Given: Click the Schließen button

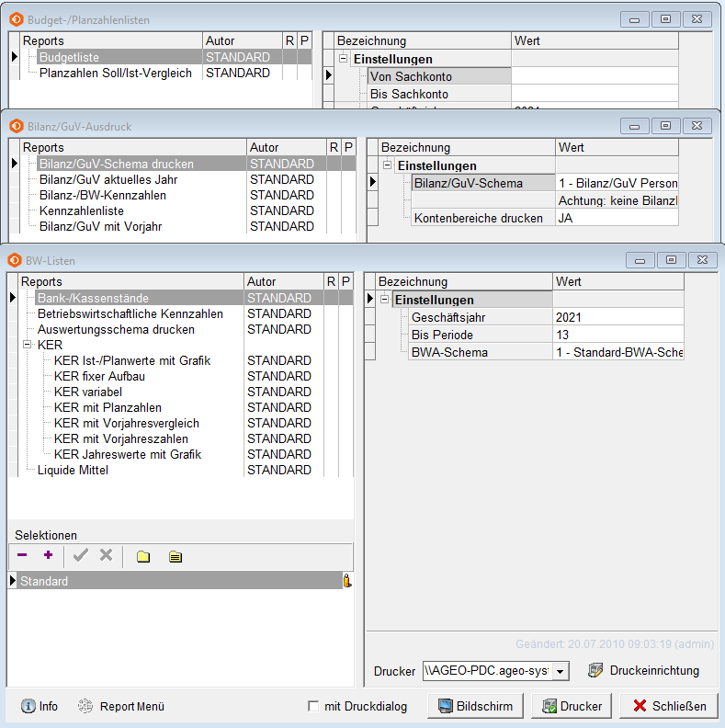Looking at the screenshot, I should [x=669, y=706].
